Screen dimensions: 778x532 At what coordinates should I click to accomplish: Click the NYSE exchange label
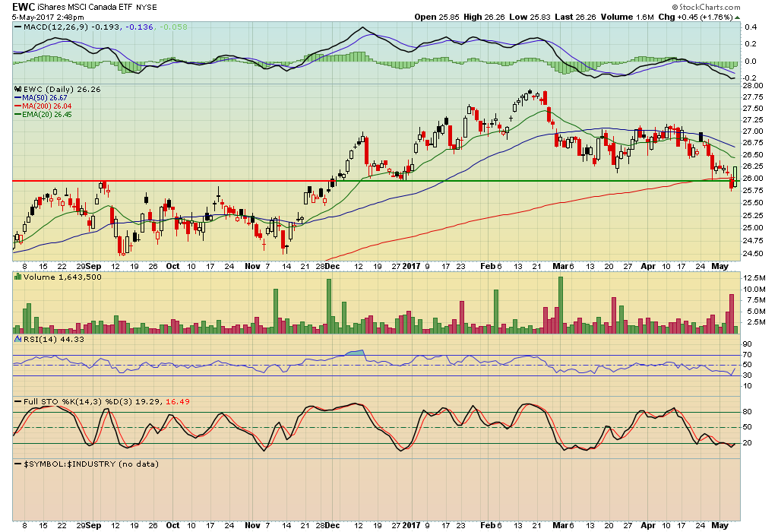(147, 8)
